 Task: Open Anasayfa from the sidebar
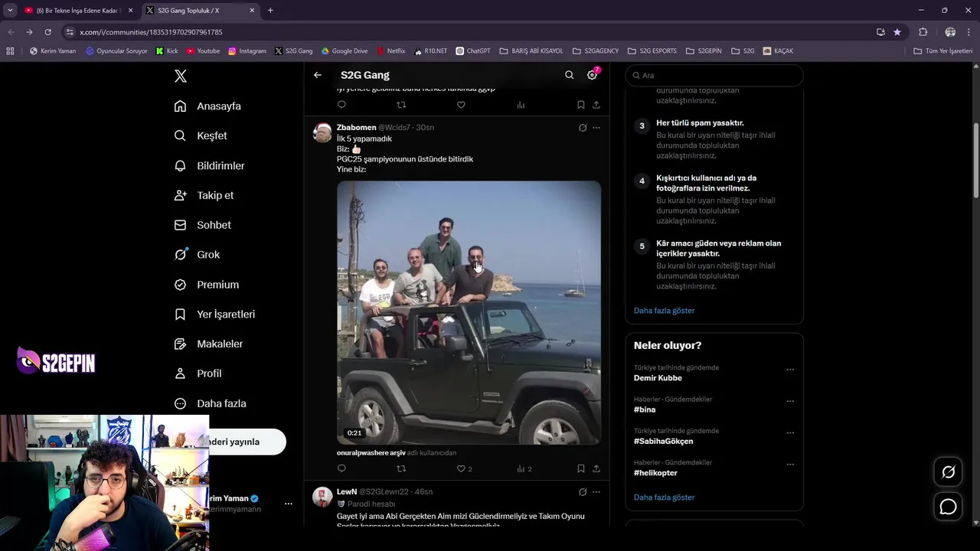point(207,106)
